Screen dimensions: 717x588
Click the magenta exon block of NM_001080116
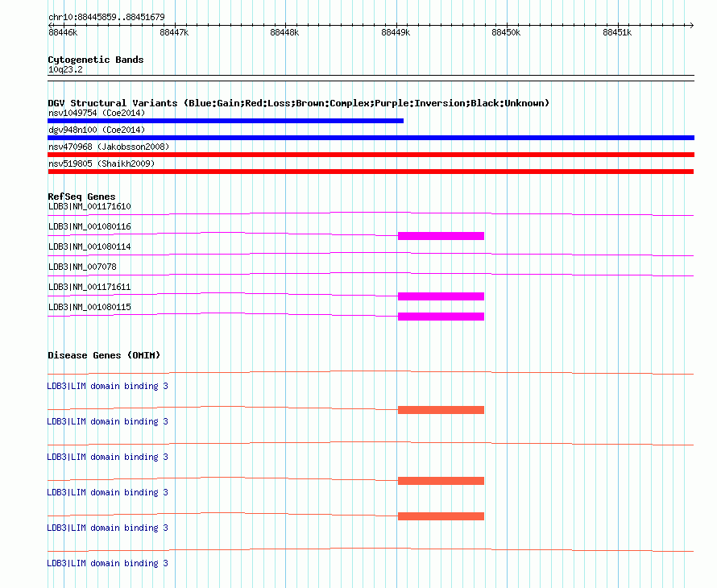[x=441, y=236]
